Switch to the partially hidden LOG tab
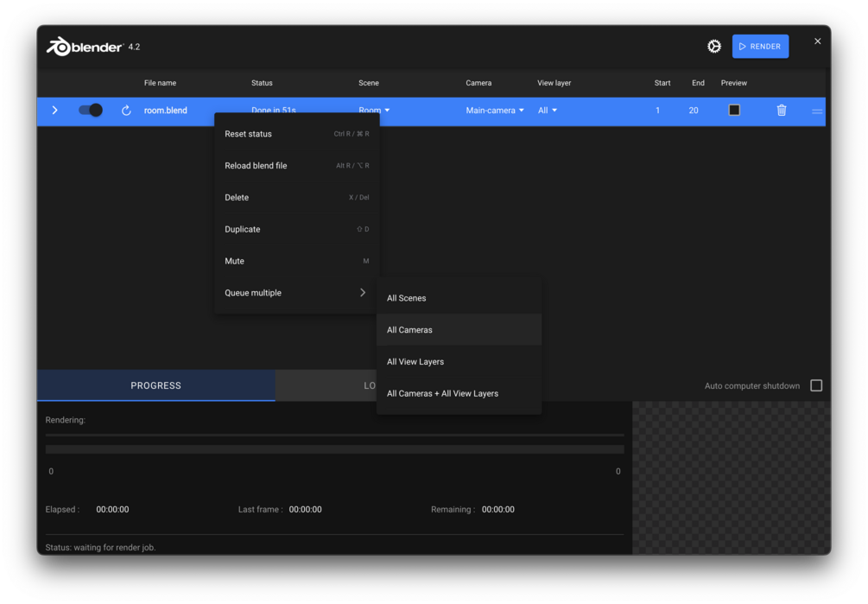The image size is (868, 604). [x=326, y=385]
